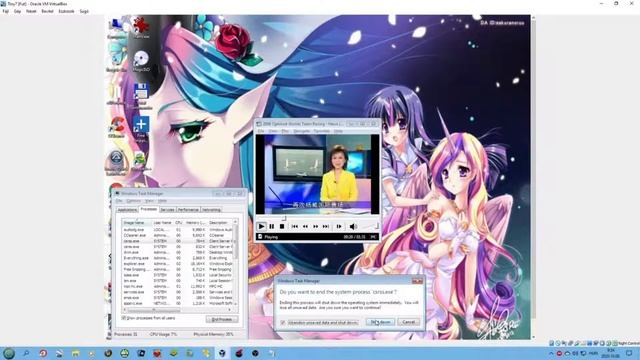Skip to next track in media player
Viewport: 640px width, 360px height.
tap(326, 226)
